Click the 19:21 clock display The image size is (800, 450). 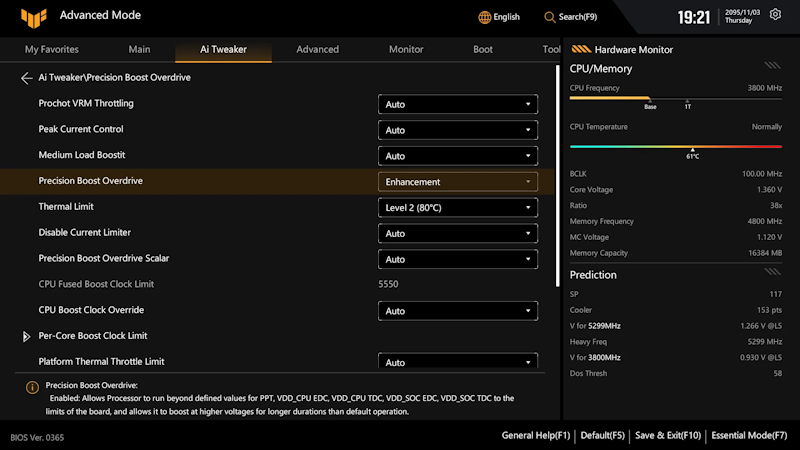693,18
